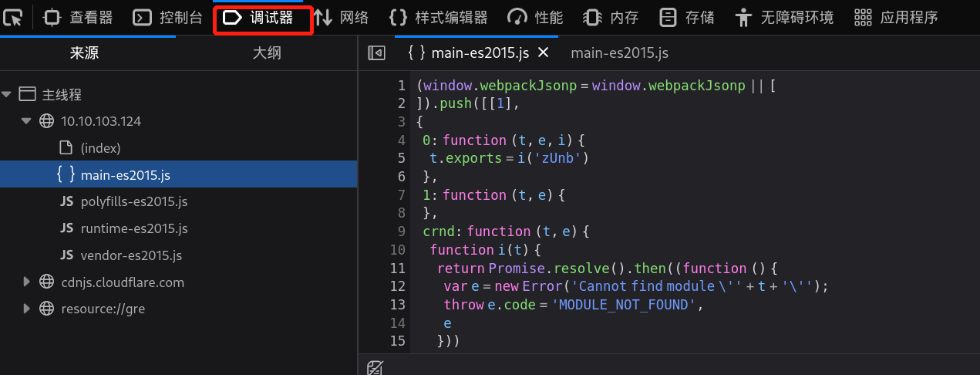Switch to the 控制台 console panel
The width and height of the screenshot is (980, 375).
(x=168, y=17)
